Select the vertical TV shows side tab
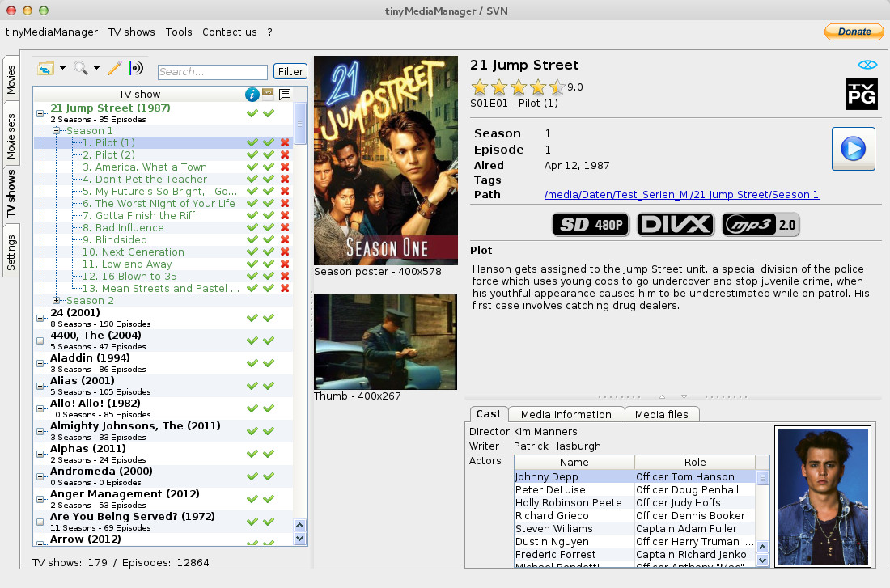 point(11,193)
